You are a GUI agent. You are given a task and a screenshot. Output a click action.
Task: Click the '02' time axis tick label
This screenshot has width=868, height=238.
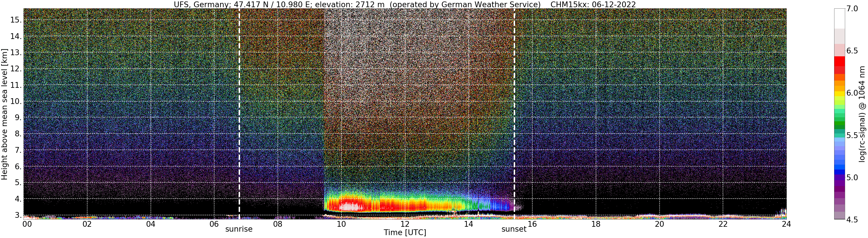(x=87, y=224)
